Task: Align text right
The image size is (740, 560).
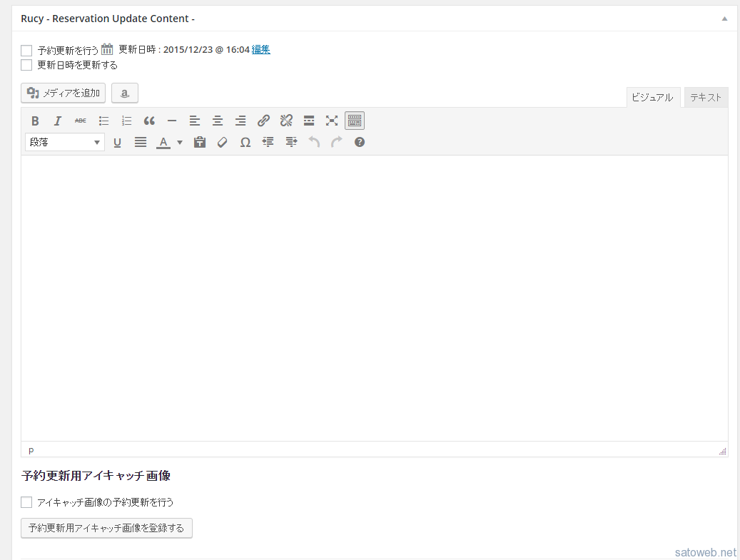Action: pyautogui.click(x=240, y=121)
